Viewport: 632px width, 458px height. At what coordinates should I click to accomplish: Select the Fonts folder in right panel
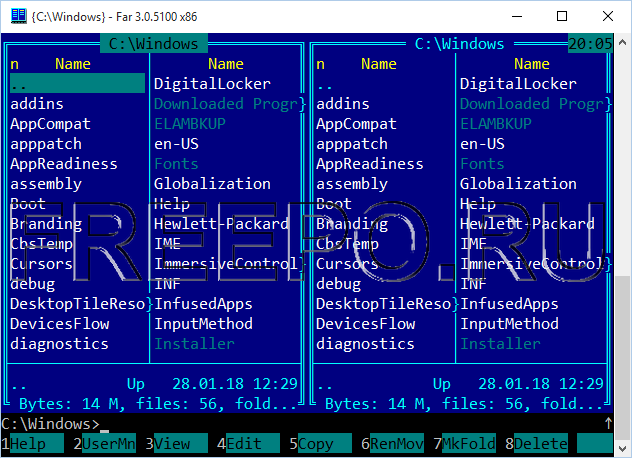(x=482, y=164)
